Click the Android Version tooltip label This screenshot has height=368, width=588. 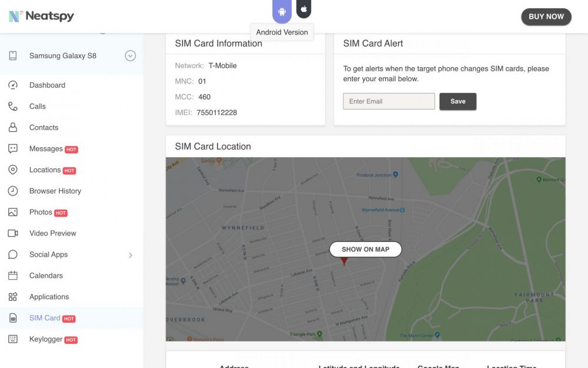point(282,32)
